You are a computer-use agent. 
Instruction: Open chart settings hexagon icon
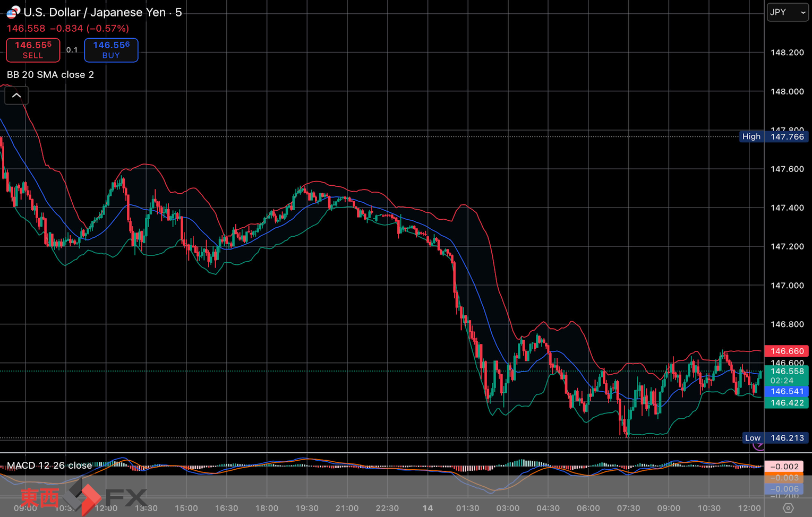point(788,508)
